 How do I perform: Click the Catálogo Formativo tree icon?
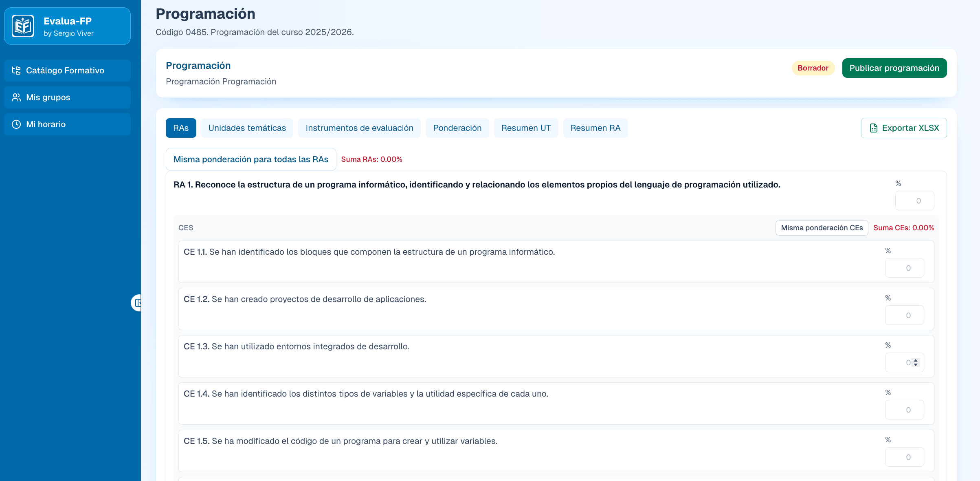pos(16,71)
